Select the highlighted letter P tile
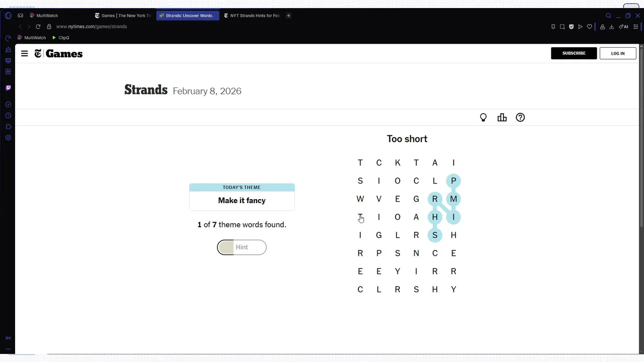This screenshot has width=644, height=362. [453, 181]
